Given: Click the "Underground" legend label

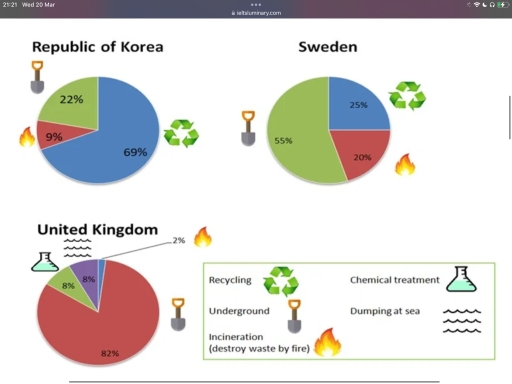Looking at the screenshot, I should tap(239, 311).
